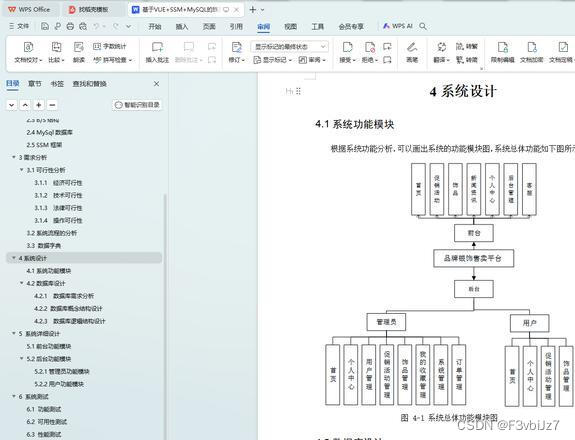Jump to 3.1.2 技术可行性 in outline

pyautogui.click(x=58, y=195)
